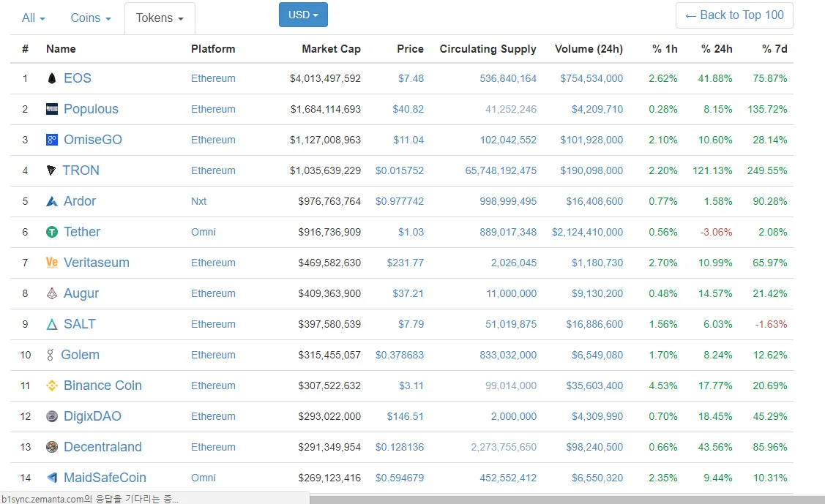
Task: Click the DigixDAO price $146.51
Action: click(405, 416)
